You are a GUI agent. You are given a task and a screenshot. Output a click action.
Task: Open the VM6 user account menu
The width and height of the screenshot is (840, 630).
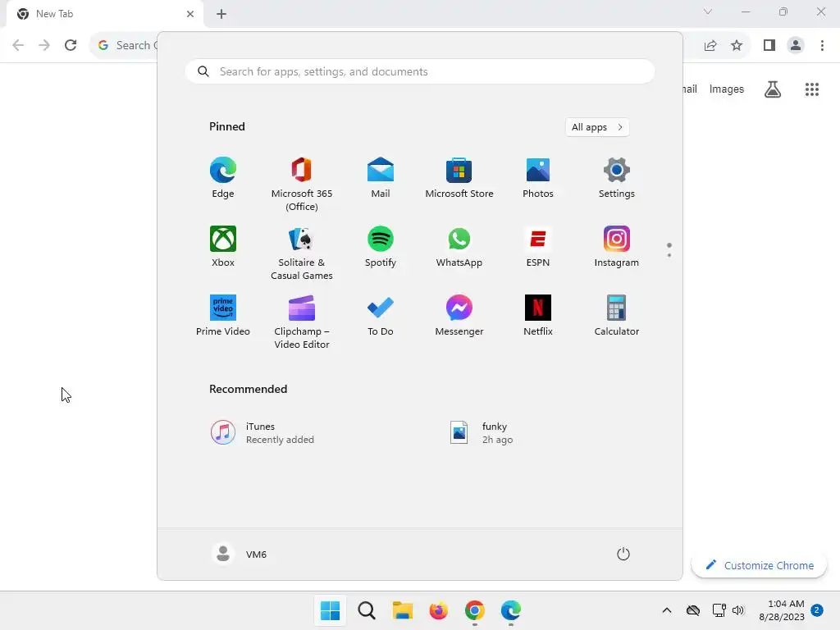[239, 554]
